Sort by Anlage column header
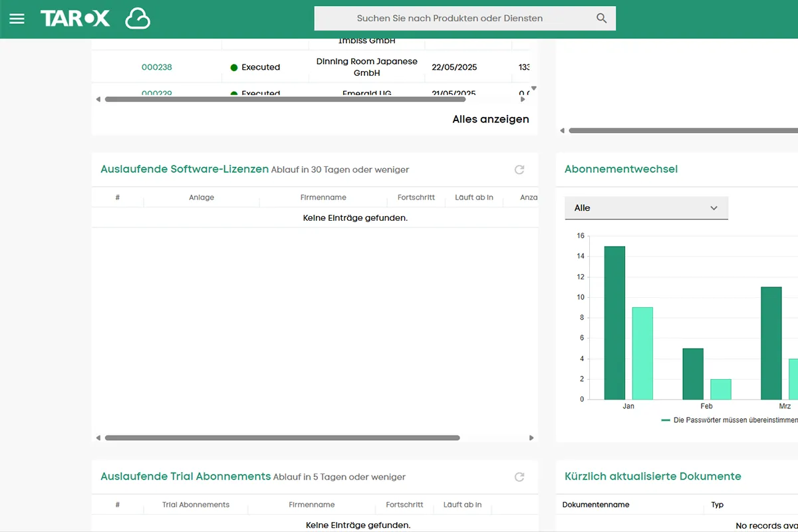This screenshot has height=532, width=798. 201,198
